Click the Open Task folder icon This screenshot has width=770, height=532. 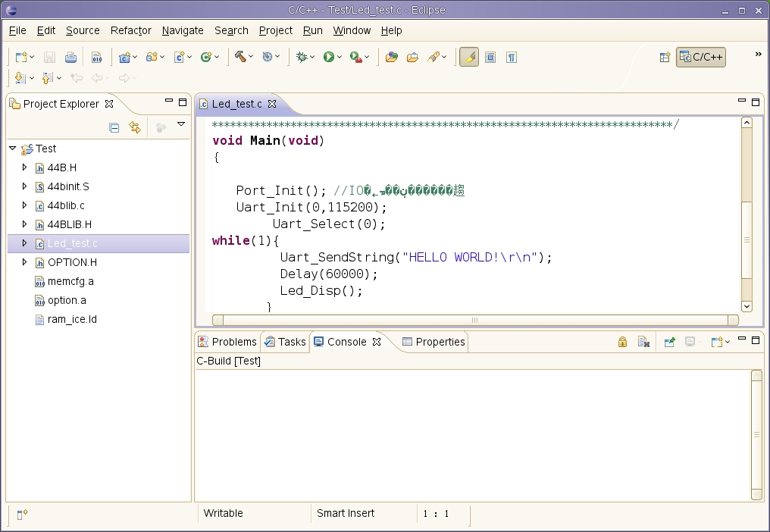412,58
